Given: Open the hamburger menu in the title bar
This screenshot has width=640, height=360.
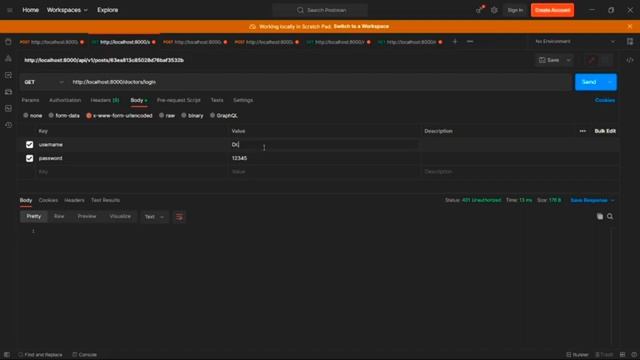Looking at the screenshot, I should [9, 10].
